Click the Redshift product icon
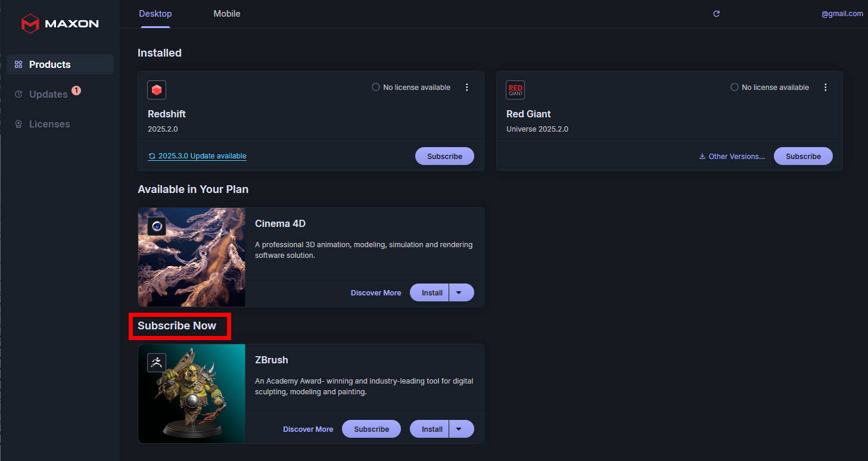Image resolution: width=868 pixels, height=461 pixels. (x=157, y=90)
